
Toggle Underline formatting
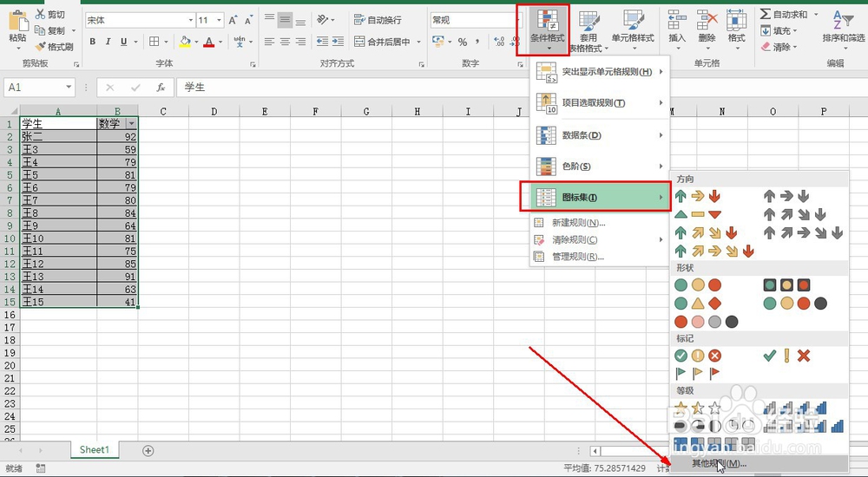point(123,42)
